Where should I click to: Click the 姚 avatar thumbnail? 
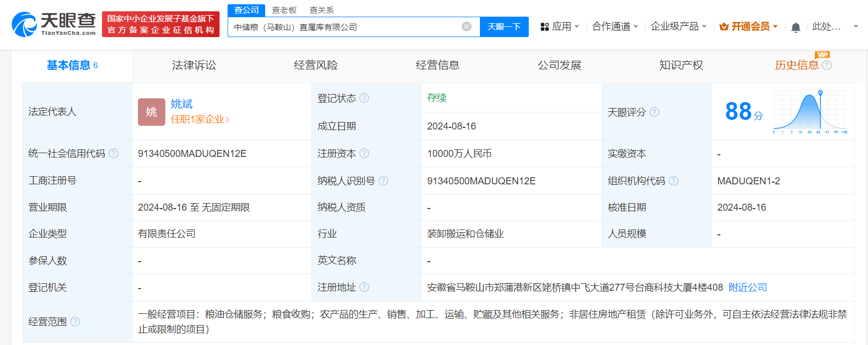pos(151,112)
